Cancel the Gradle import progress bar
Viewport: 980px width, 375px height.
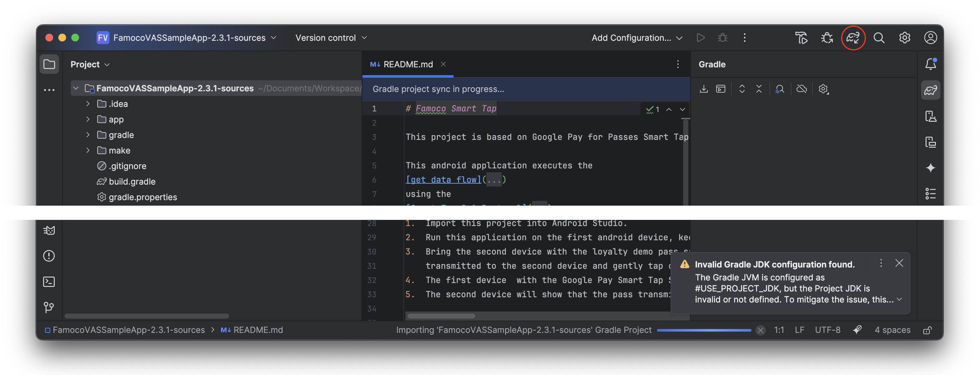pos(761,330)
